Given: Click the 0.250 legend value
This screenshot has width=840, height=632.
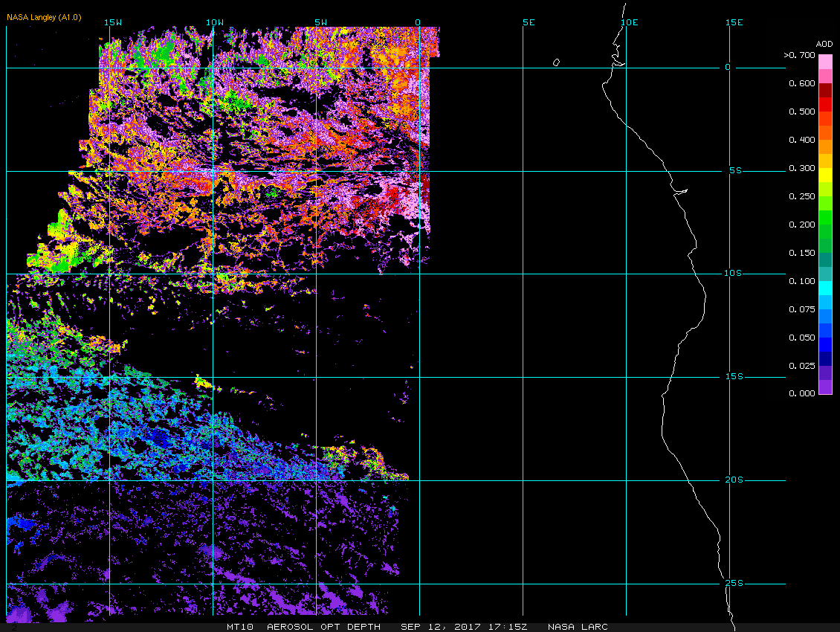Looking at the screenshot, I should (x=802, y=196).
